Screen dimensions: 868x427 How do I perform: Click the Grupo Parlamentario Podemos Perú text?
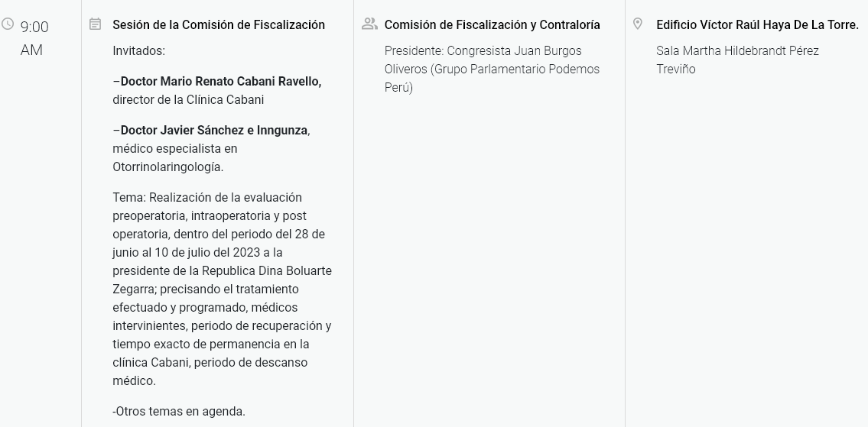(493, 78)
